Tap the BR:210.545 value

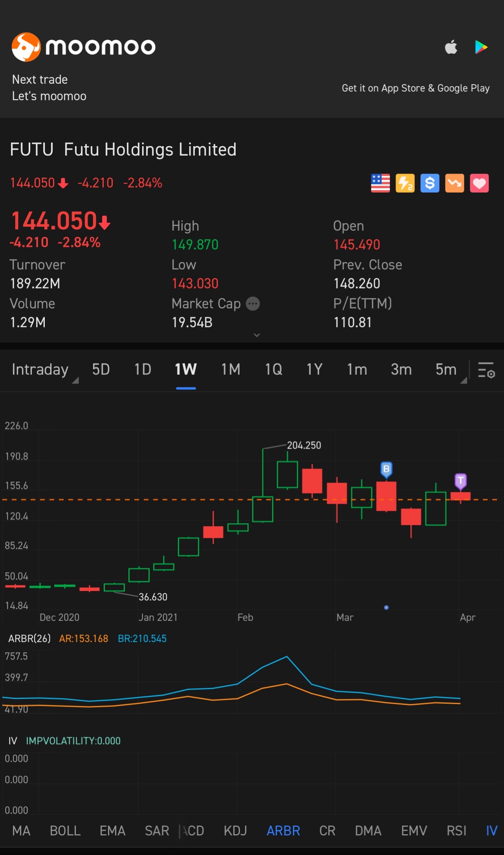142,638
